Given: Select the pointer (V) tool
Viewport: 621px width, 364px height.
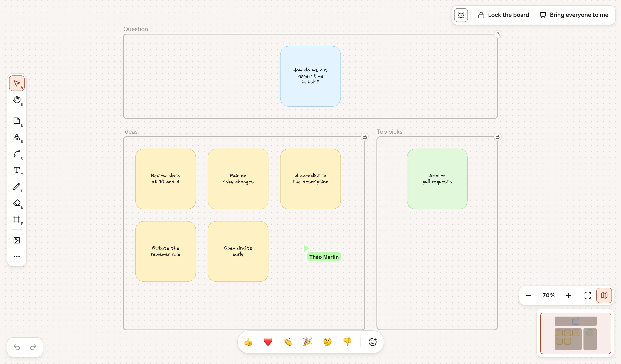Looking at the screenshot, I should point(17,83).
